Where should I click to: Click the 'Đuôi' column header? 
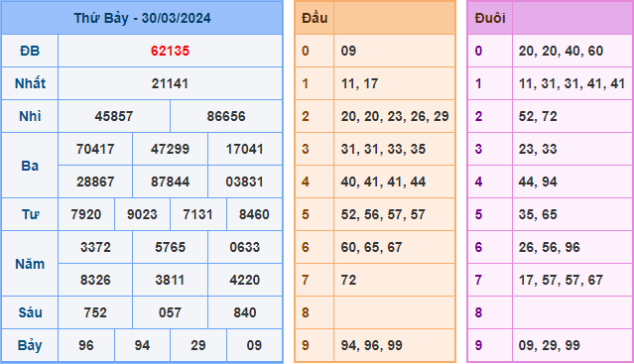(x=490, y=18)
